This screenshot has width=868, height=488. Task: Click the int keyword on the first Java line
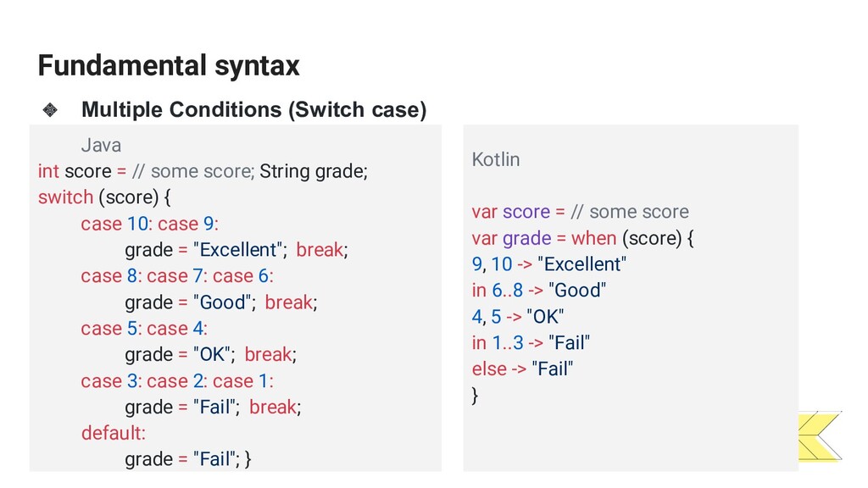pos(48,171)
